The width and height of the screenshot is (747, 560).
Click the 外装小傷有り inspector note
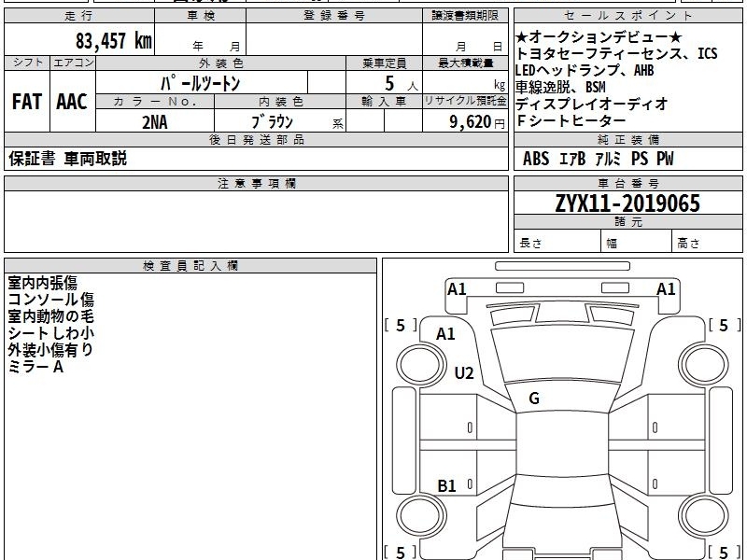point(50,350)
